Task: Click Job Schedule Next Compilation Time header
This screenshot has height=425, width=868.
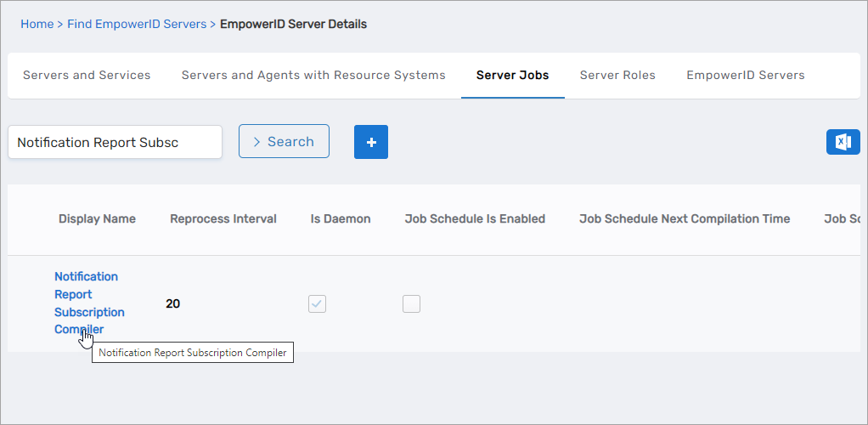Action: [x=684, y=218]
